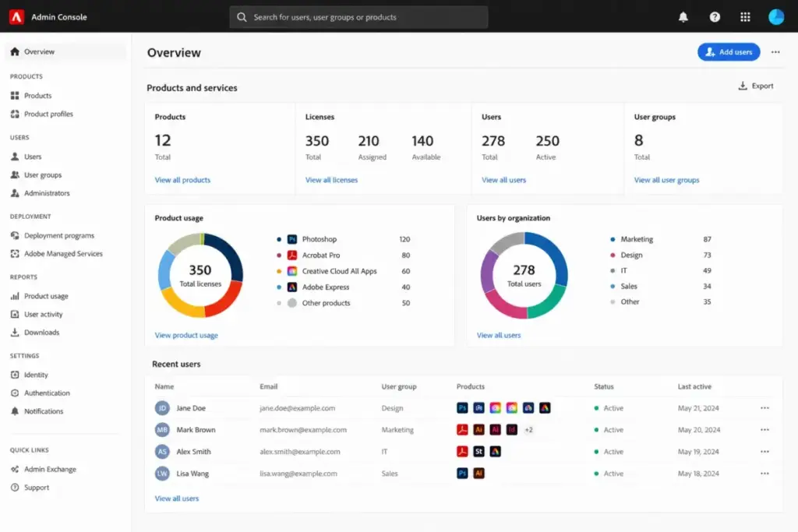Open the user profile avatar
The width and height of the screenshot is (798, 532).
776,17
